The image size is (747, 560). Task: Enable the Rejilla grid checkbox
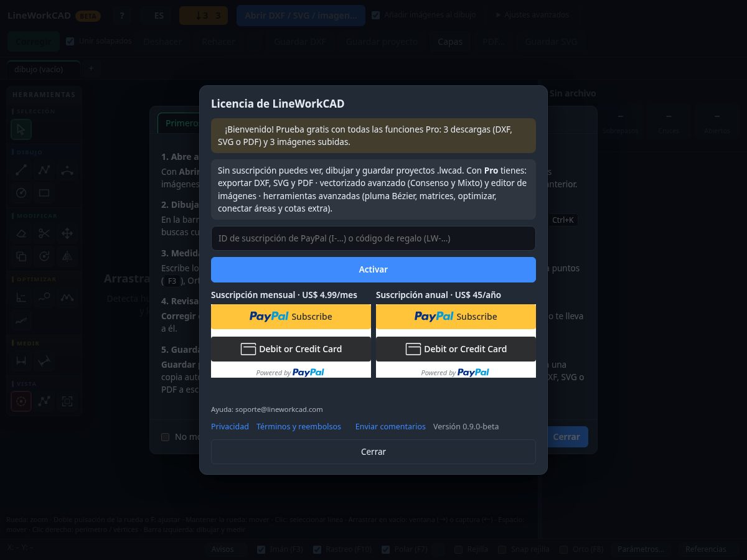coord(458,549)
